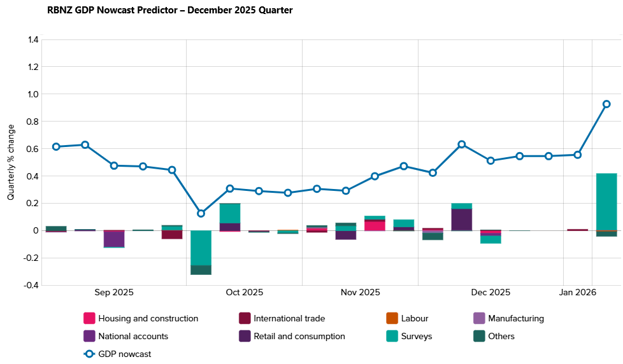Click the large negative teal Surveys bar near October
The image size is (623, 364).
(201, 248)
